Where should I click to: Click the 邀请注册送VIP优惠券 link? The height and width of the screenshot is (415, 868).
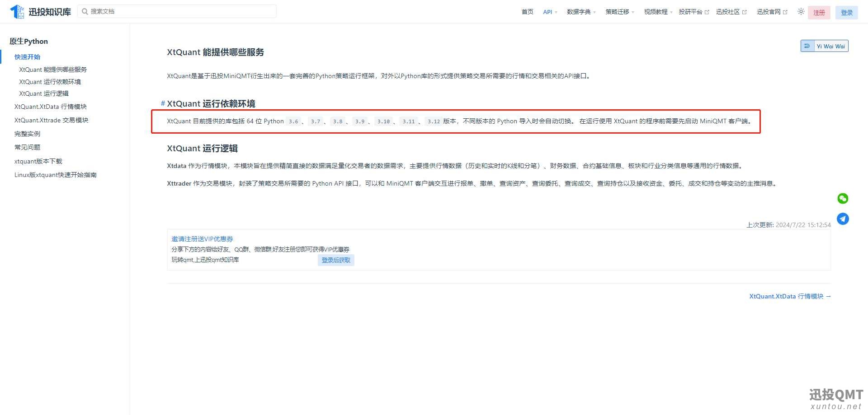click(x=202, y=239)
